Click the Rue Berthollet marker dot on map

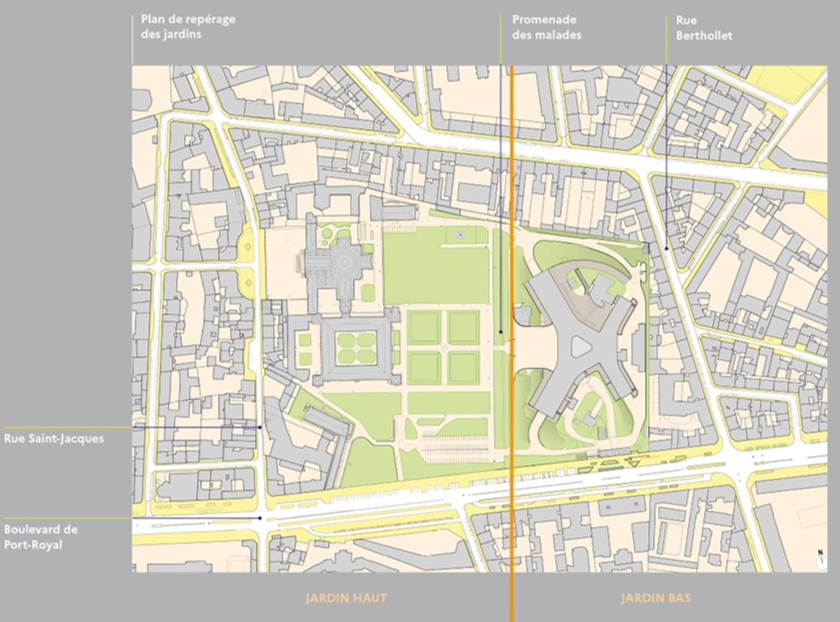click(666, 248)
